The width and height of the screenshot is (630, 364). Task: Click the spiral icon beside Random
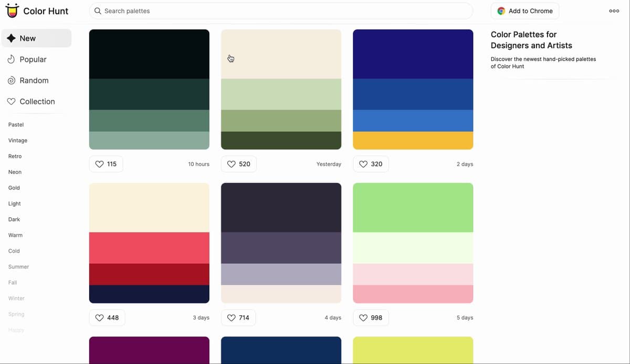tap(11, 80)
